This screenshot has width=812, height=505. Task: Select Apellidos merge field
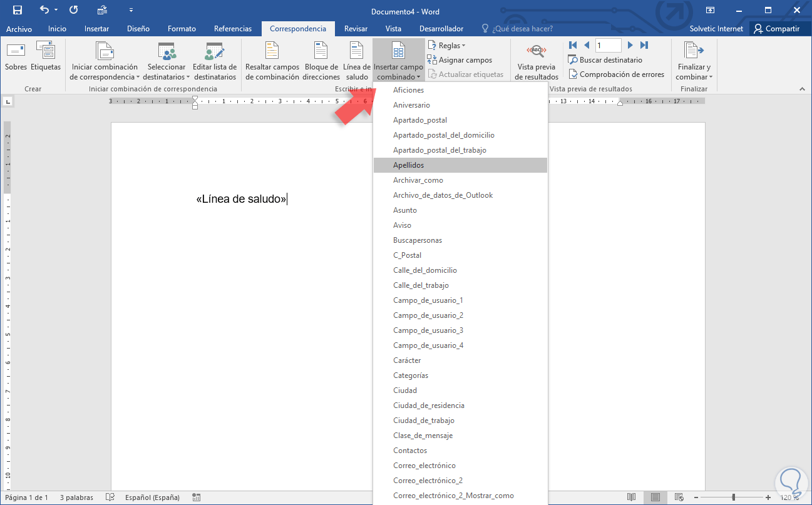click(x=460, y=165)
